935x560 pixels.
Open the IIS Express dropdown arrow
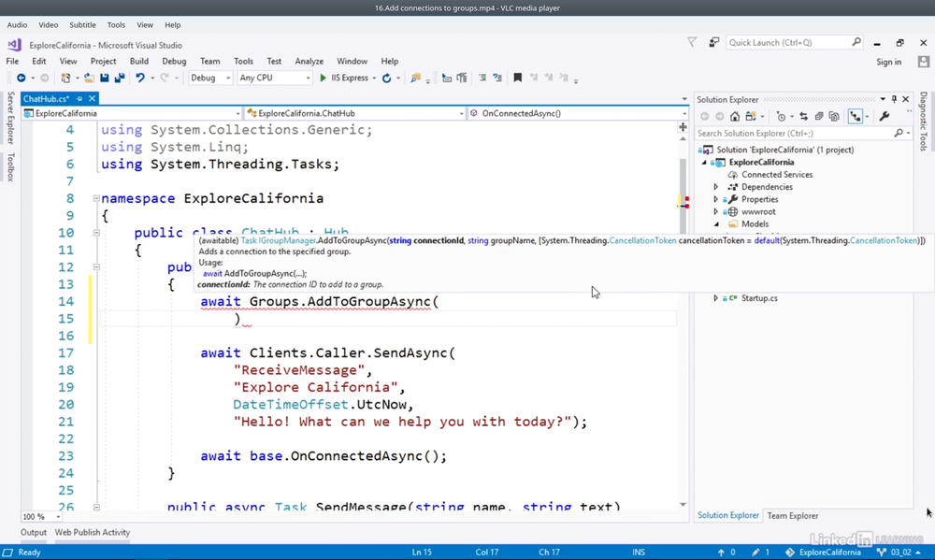(x=374, y=79)
